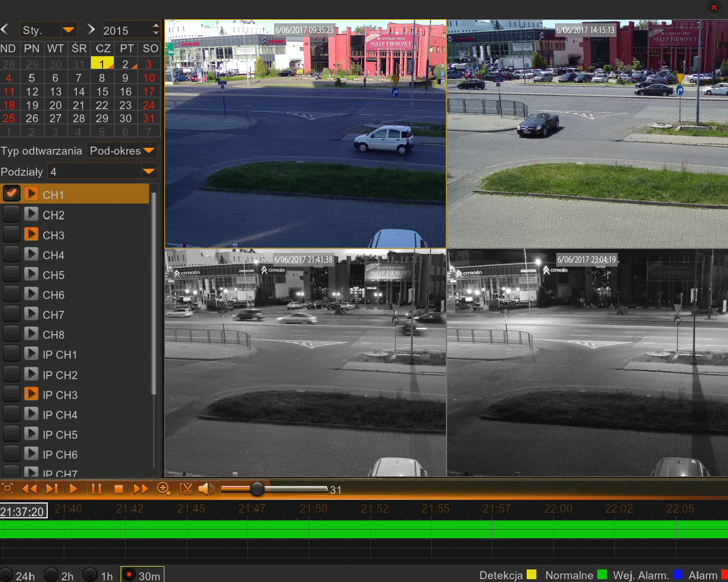Click the fast forward button
Image resolution: width=728 pixels, height=582 pixels.
coord(140,489)
